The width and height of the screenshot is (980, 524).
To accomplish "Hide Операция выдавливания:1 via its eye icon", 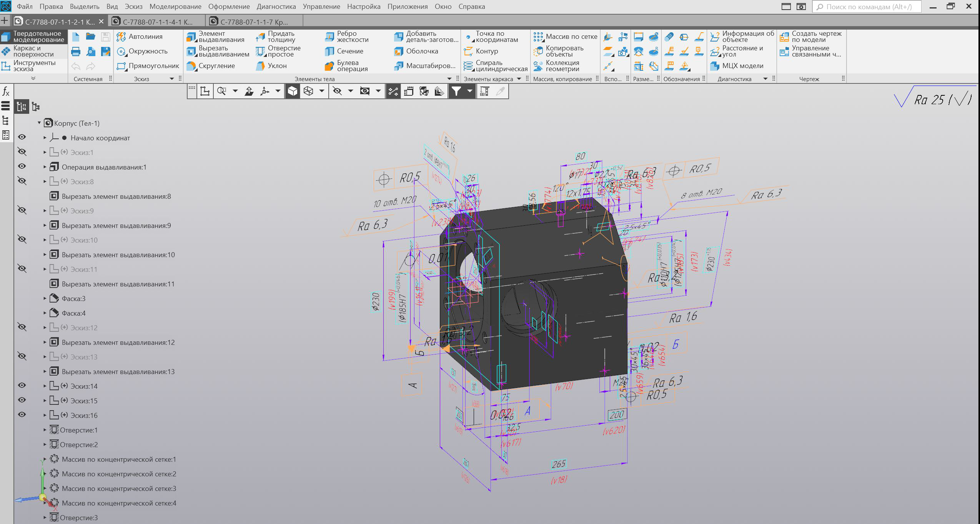I will 22,166.
